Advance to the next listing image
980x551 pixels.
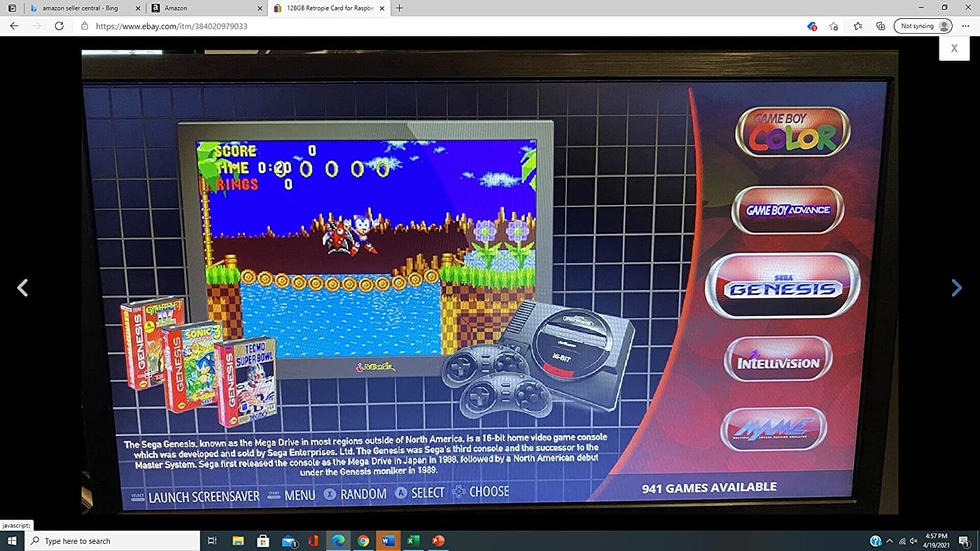956,288
